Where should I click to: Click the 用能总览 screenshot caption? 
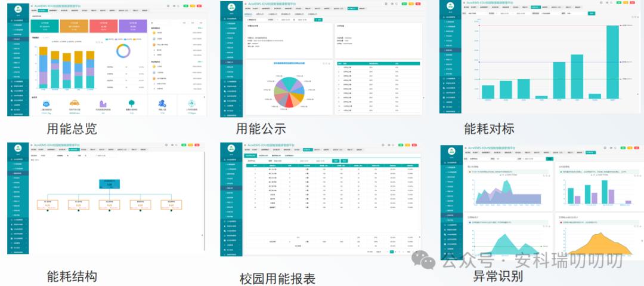(72, 129)
